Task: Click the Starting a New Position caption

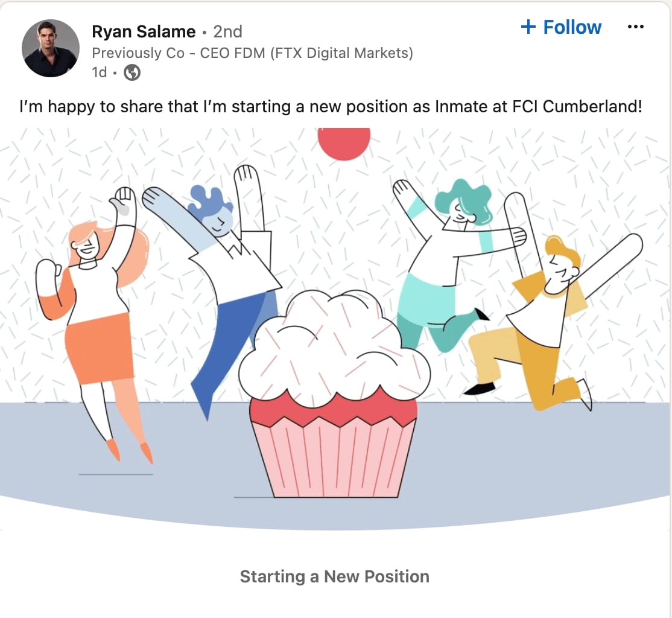Action: point(334,576)
